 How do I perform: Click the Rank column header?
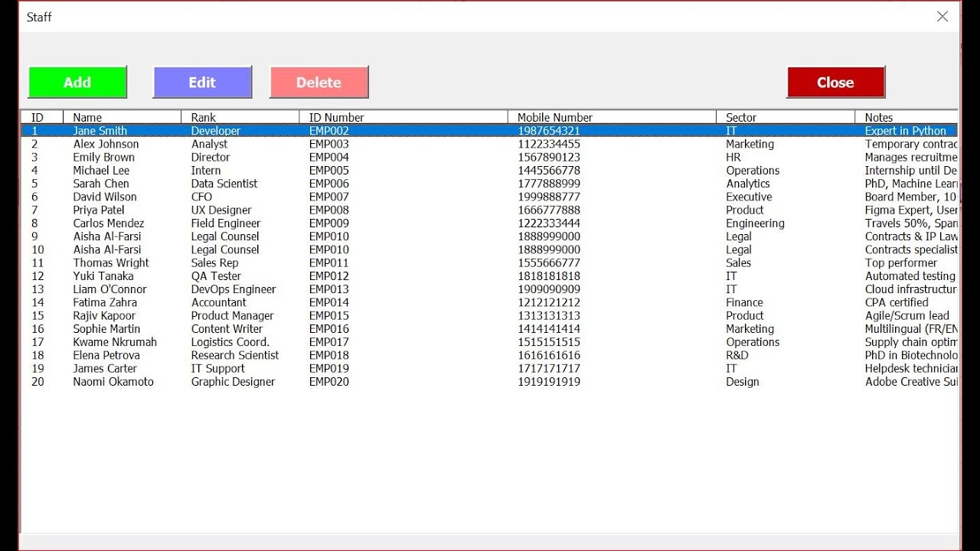(240, 117)
